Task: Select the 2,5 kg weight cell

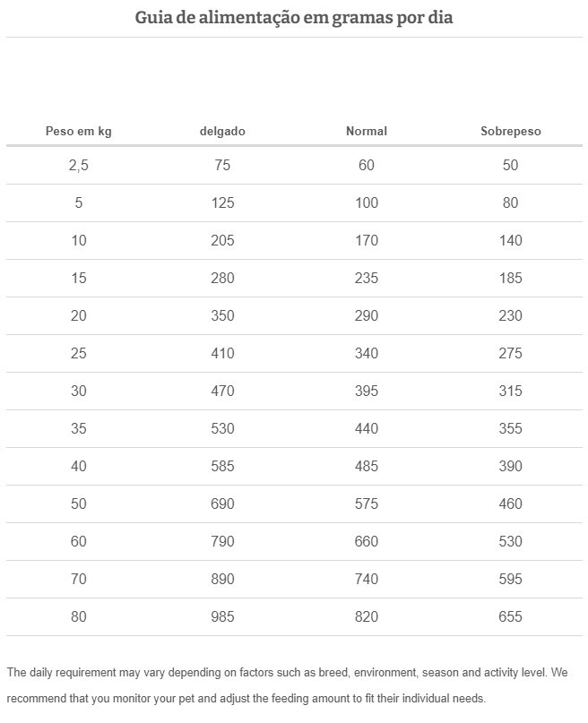Action: 79,165
